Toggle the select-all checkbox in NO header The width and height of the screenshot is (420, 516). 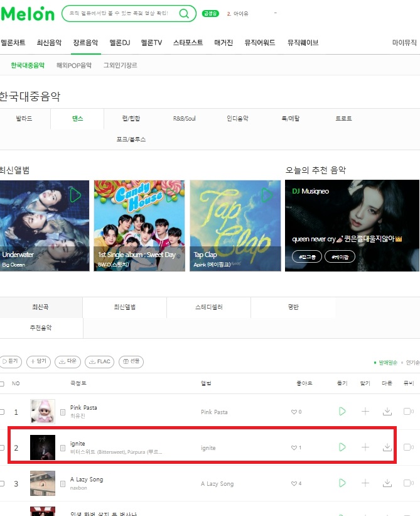click(2, 384)
